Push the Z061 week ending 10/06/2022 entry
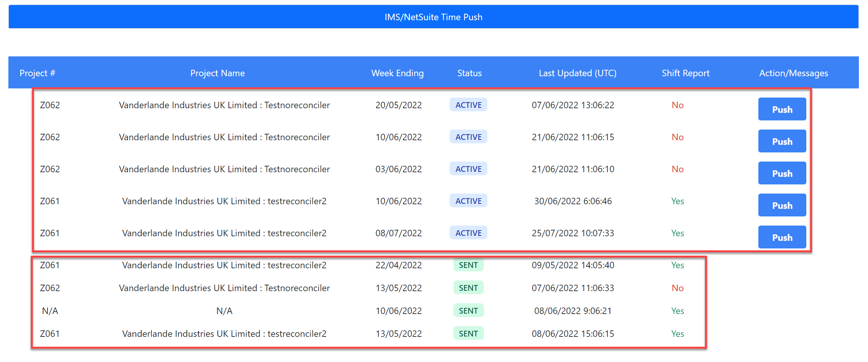This screenshot has width=868, height=362. point(782,205)
